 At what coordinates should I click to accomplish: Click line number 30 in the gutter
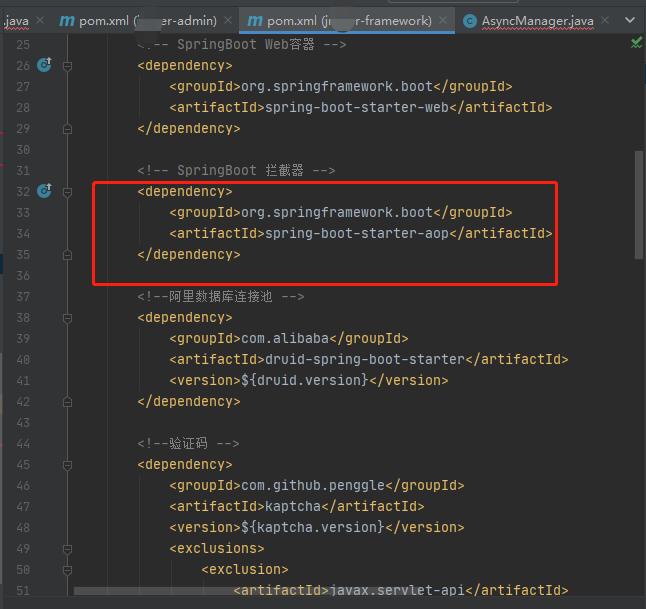(x=23, y=150)
